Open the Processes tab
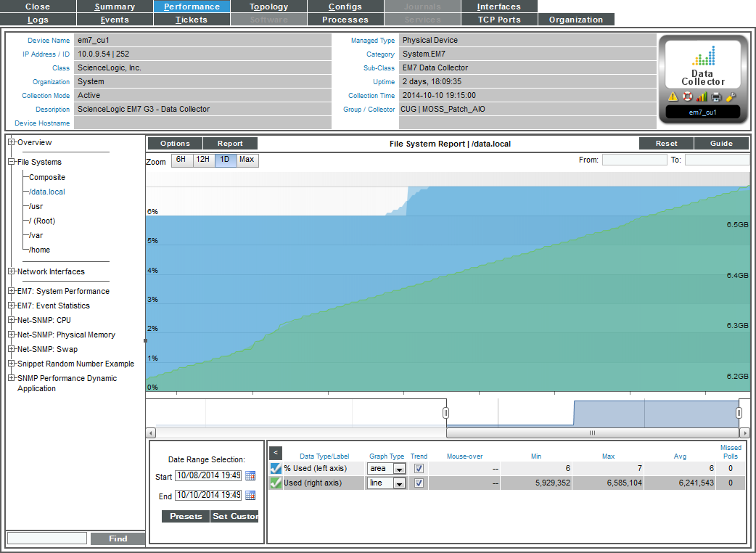756x553 pixels. (x=345, y=20)
